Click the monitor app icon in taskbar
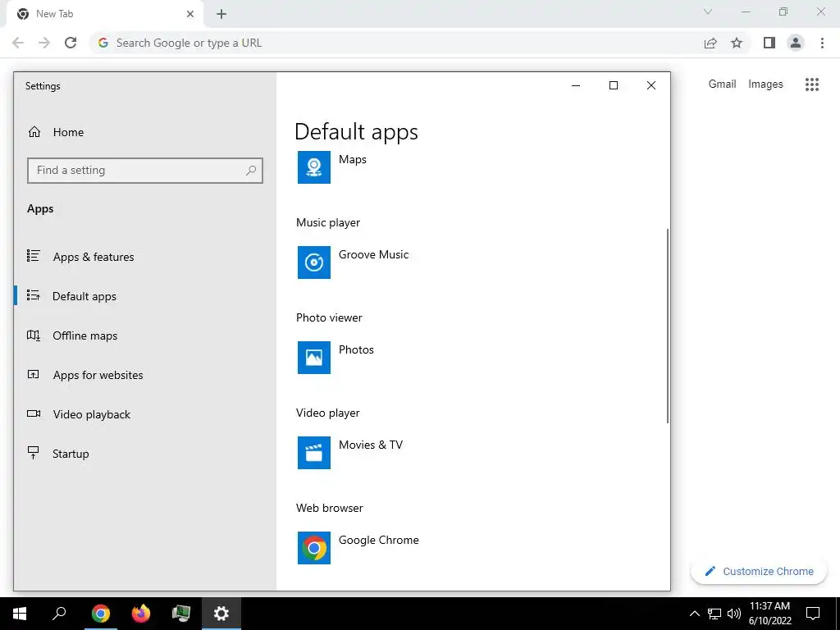The height and width of the screenshot is (630, 840). pos(181,614)
